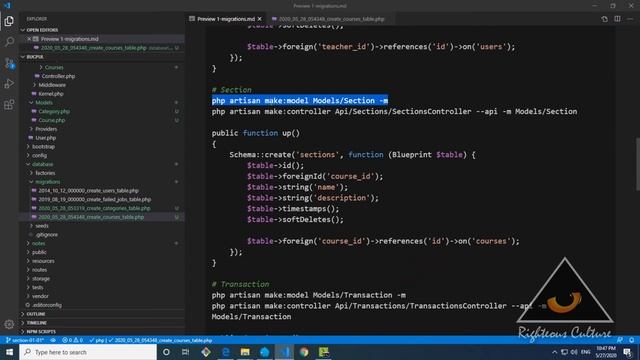Image resolution: width=640 pixels, height=360 pixels.
Task: Show hidden system tray icons
Action: [x=554, y=352]
